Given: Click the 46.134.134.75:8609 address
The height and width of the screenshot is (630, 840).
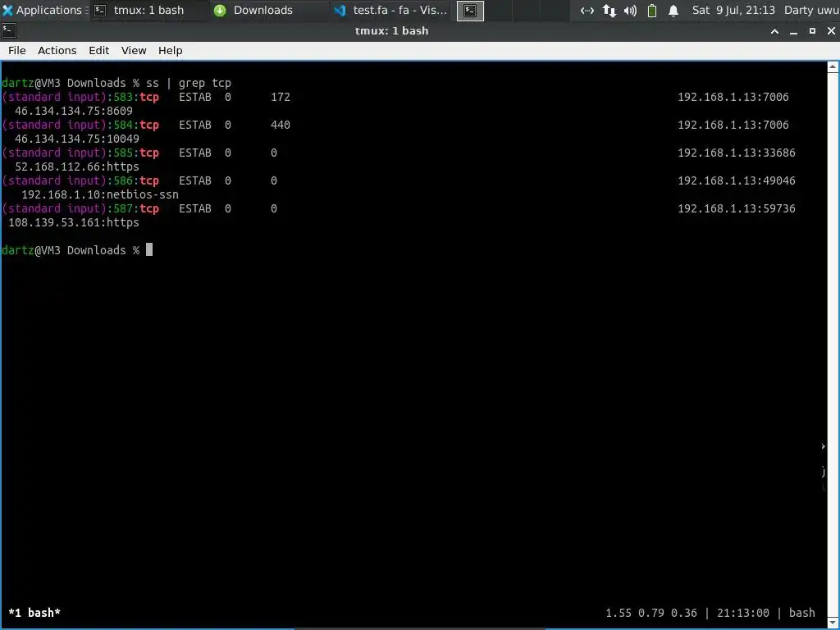Looking at the screenshot, I should click(x=74, y=111).
